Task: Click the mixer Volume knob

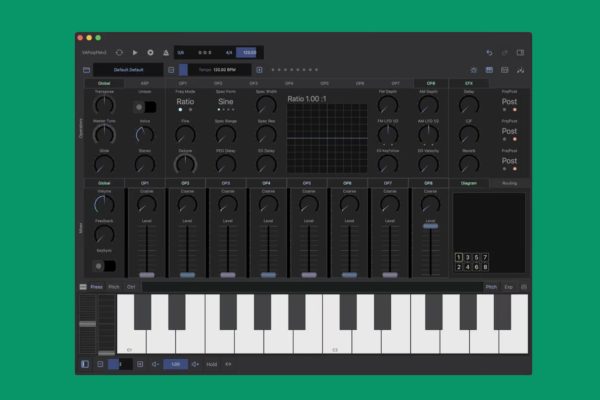Action: pyautogui.click(x=104, y=205)
